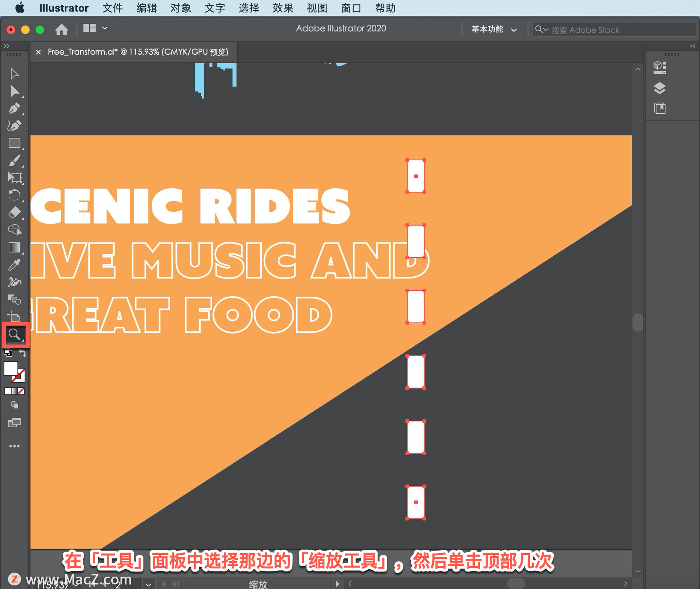Go to last artboard
Screen dimensions: 700x589
point(176,584)
